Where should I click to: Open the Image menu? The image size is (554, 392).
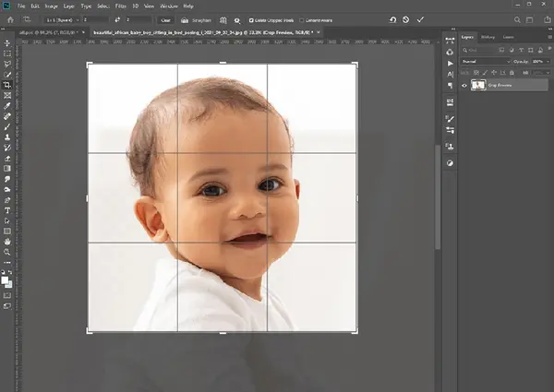51,6
